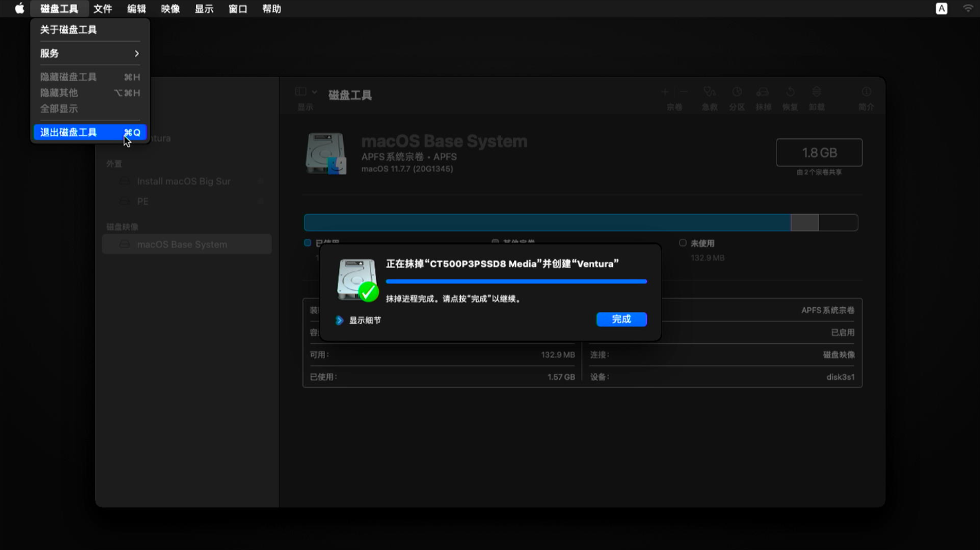Screen dimensions: 980x550
Task: Click the 磁盘工具 window title
Action: [x=350, y=95]
